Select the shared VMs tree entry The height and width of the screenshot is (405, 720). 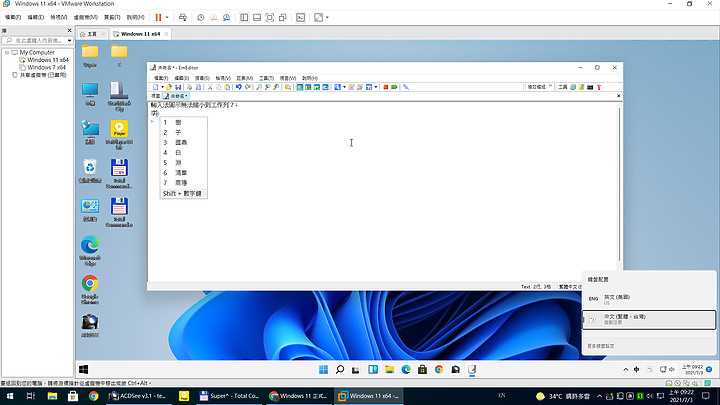click(39, 75)
